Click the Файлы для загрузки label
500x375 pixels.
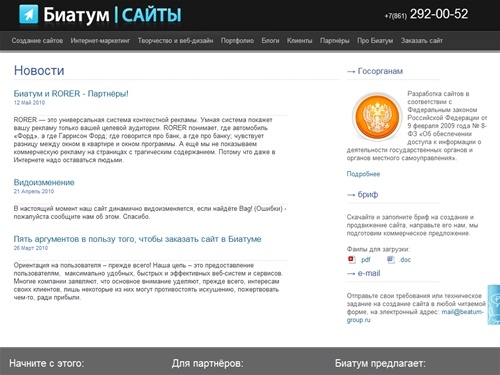[378, 249]
